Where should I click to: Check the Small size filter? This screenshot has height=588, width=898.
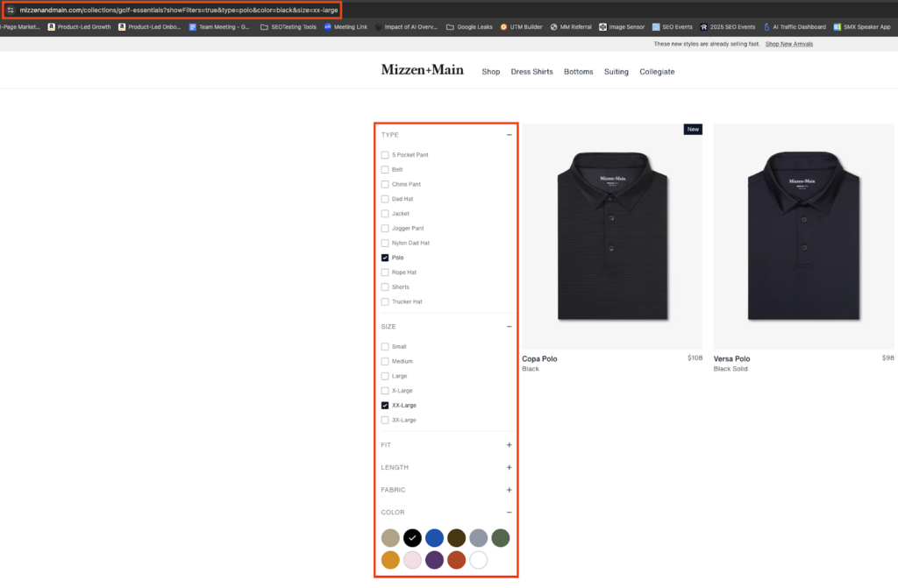pyautogui.click(x=385, y=347)
